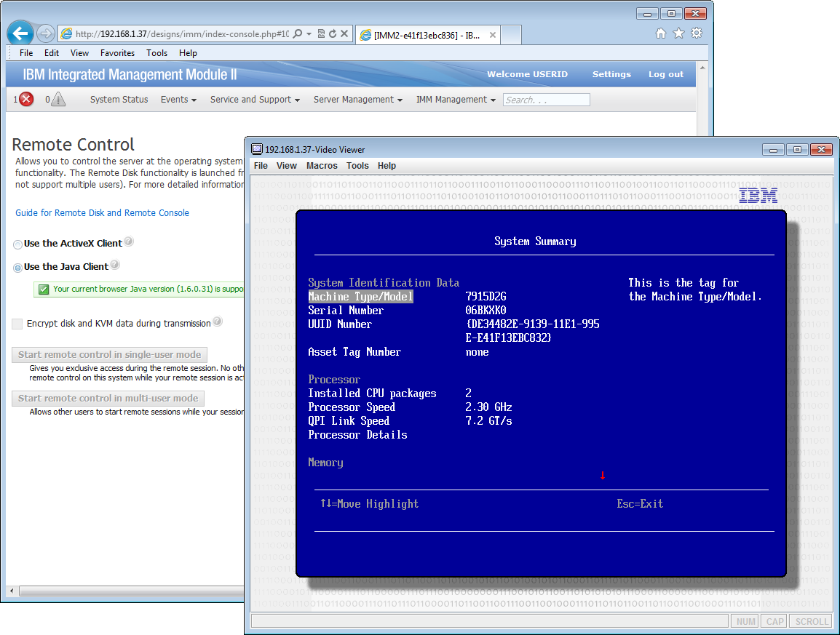Click highlighted Machine Type/Model entry

(x=360, y=297)
